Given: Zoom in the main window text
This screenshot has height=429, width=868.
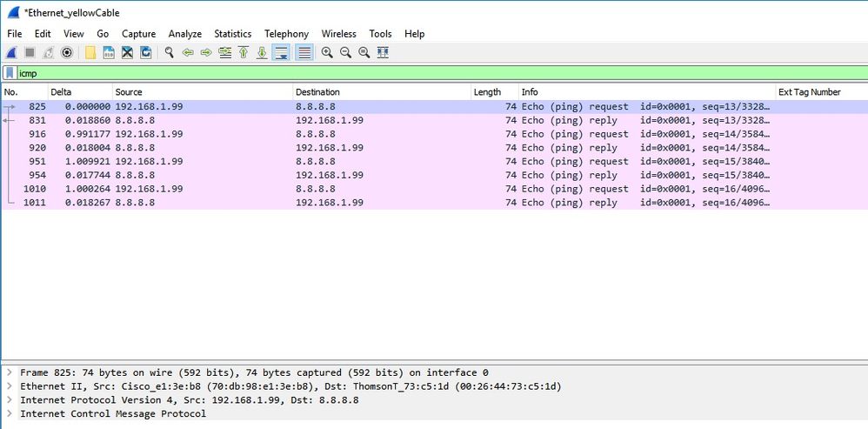Looking at the screenshot, I should click(327, 52).
